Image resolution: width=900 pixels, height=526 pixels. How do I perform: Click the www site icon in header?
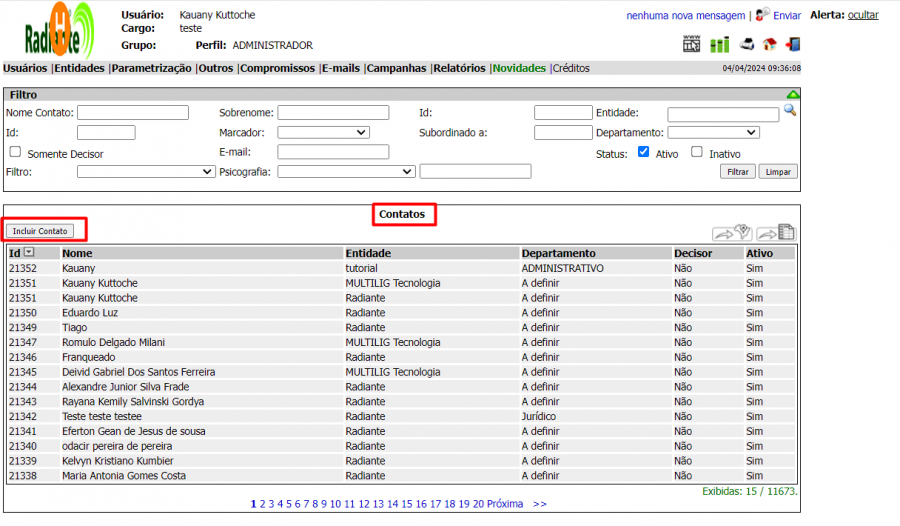pyautogui.click(x=692, y=44)
